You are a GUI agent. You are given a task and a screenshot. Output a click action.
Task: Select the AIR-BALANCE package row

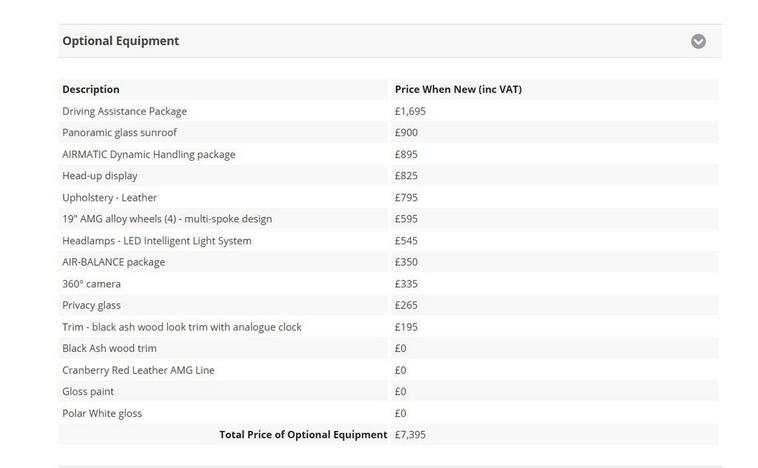(x=114, y=262)
